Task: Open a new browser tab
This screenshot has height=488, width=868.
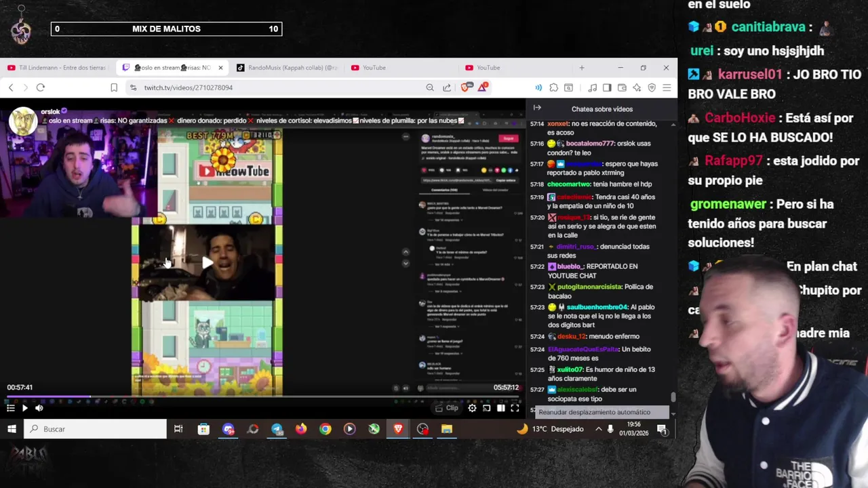Action: coord(581,68)
